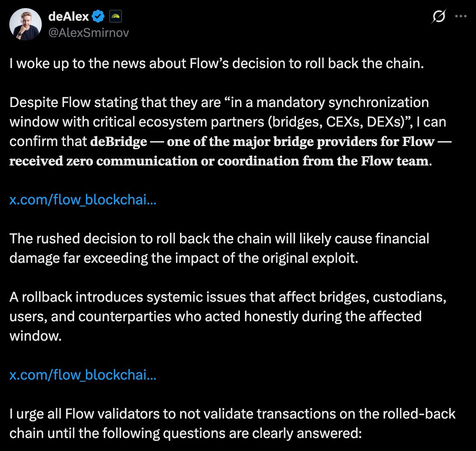Click the bold "deBridge" word
Screen dimensions: 476x451
[x=118, y=142]
